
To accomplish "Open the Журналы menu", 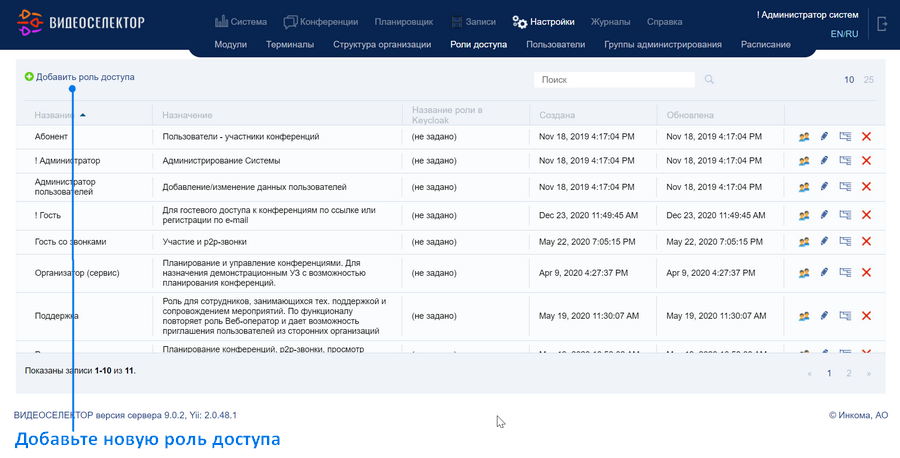I will [610, 22].
